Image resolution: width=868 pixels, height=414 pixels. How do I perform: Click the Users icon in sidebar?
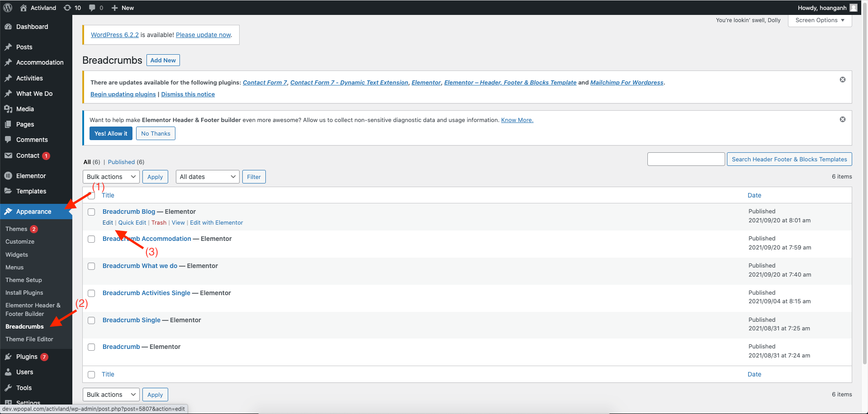8,372
